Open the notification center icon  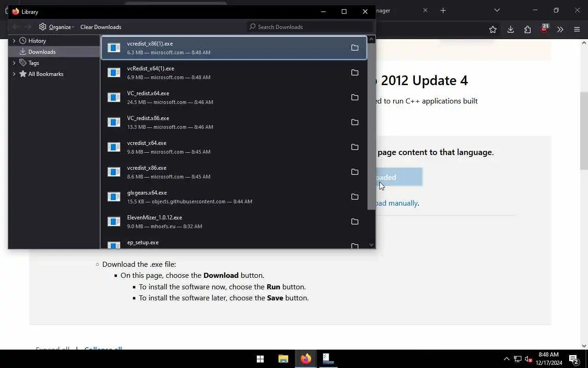coord(573,359)
